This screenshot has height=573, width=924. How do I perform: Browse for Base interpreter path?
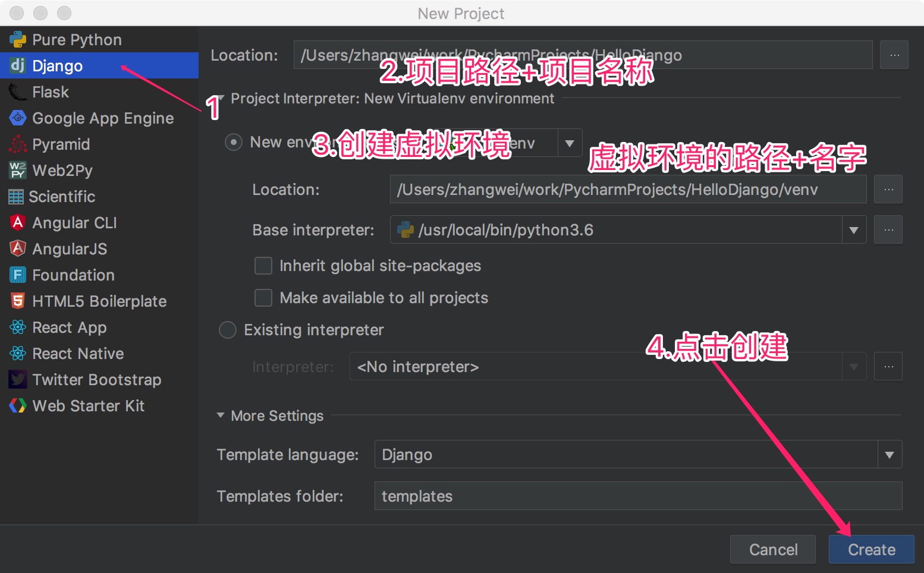click(889, 230)
